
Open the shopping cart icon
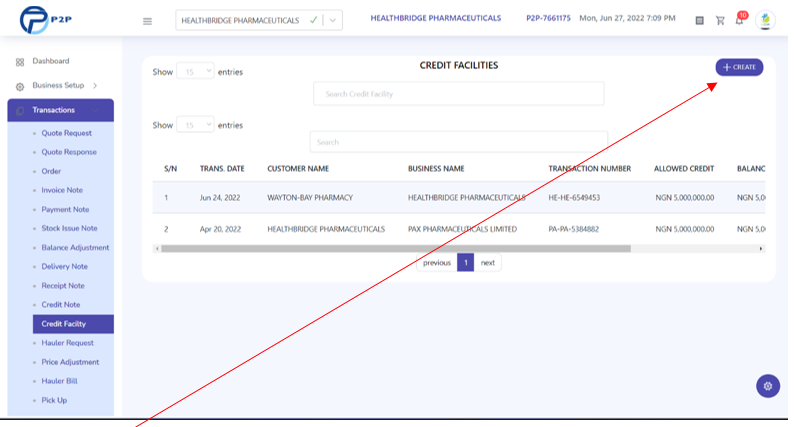720,20
